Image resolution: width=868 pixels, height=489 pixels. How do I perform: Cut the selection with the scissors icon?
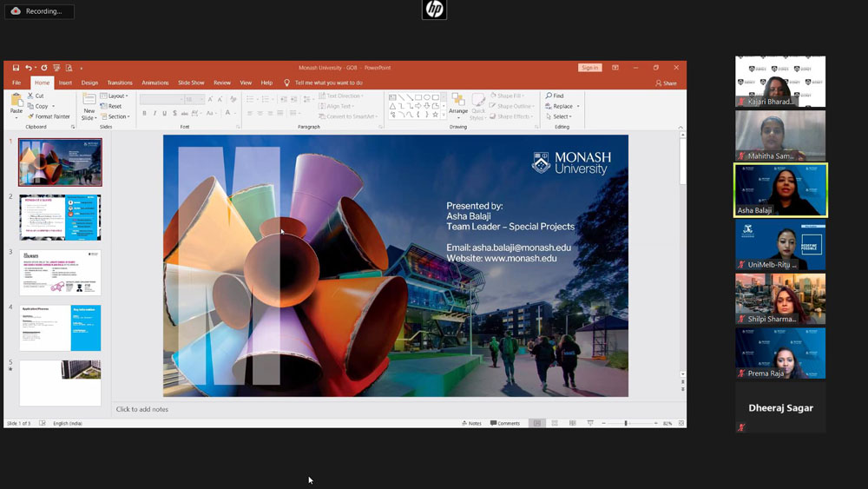click(x=30, y=96)
